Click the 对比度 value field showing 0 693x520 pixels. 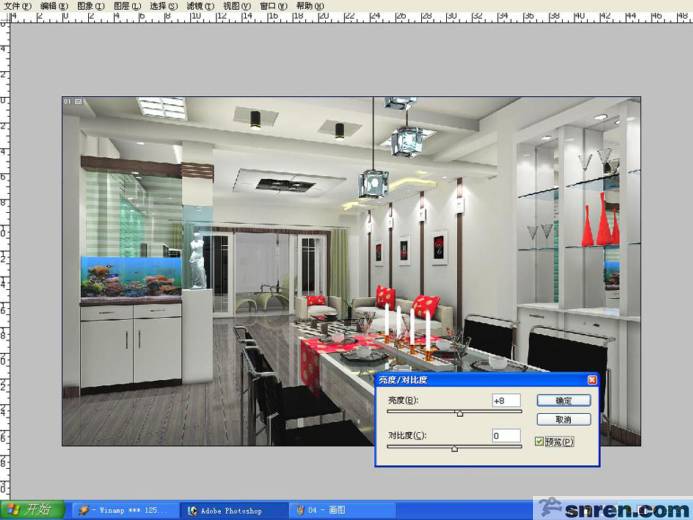coord(505,436)
